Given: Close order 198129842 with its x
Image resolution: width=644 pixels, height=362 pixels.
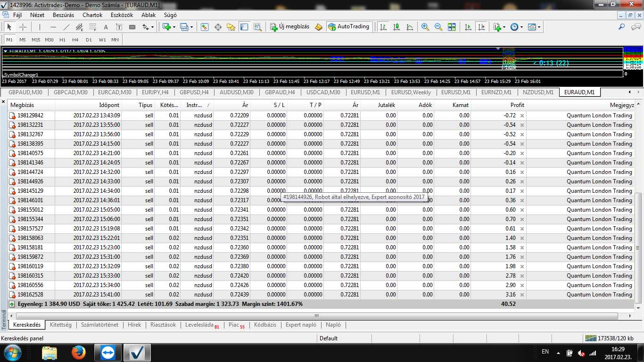Looking at the screenshot, I should [522, 115].
